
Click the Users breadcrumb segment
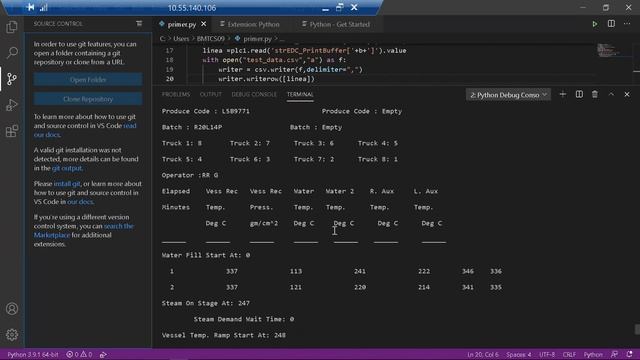[181, 39]
